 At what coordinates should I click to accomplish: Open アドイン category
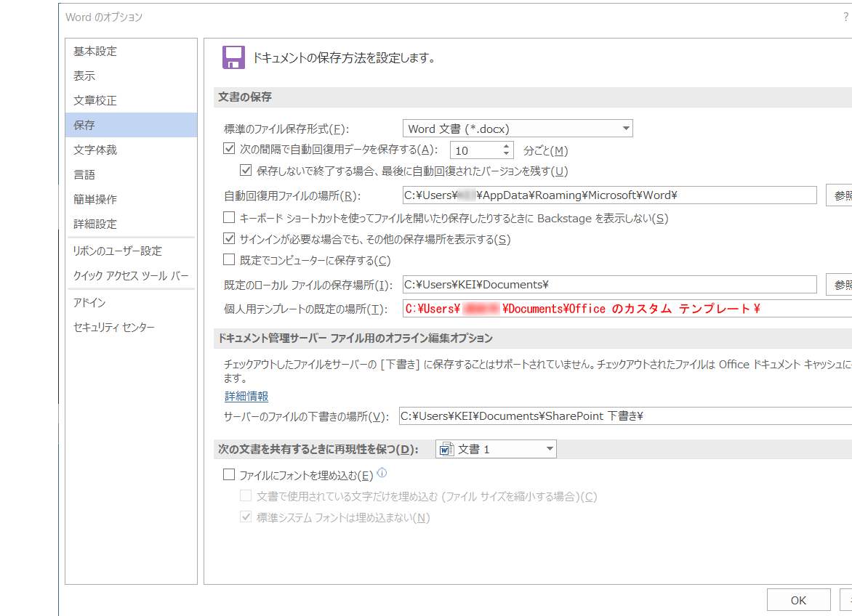[x=131, y=302]
